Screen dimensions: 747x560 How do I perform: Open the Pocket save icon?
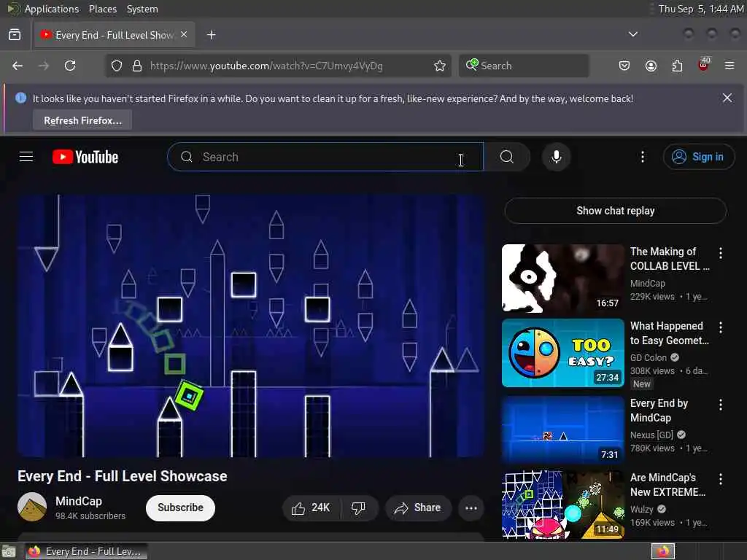pyautogui.click(x=624, y=66)
